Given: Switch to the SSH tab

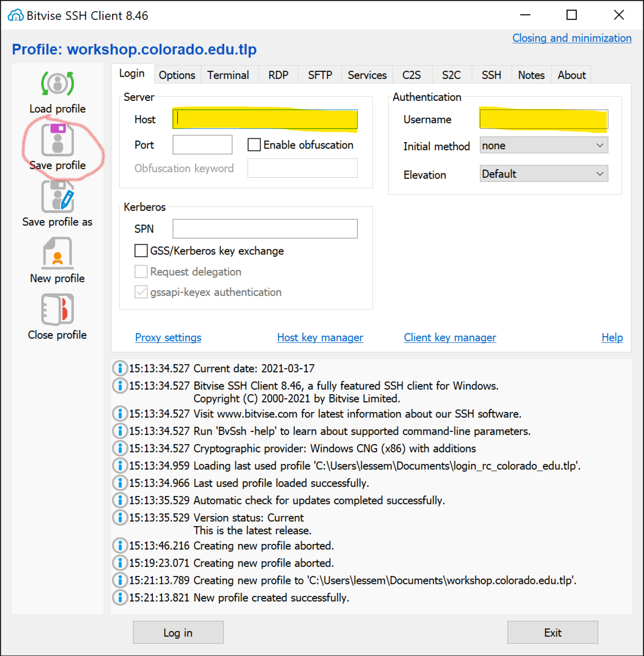Looking at the screenshot, I should click(491, 75).
